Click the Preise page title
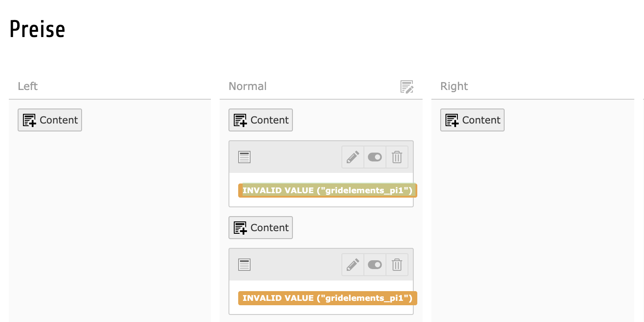This screenshot has width=644, height=322. click(37, 30)
